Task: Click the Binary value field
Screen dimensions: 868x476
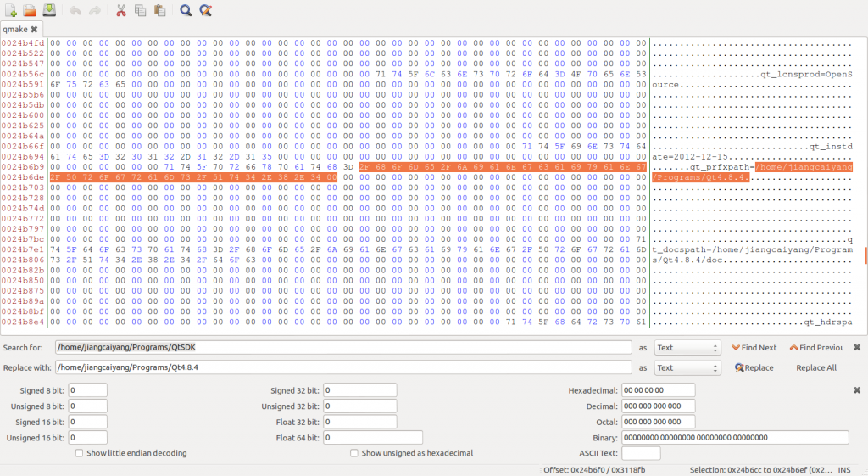Action: 735,438
